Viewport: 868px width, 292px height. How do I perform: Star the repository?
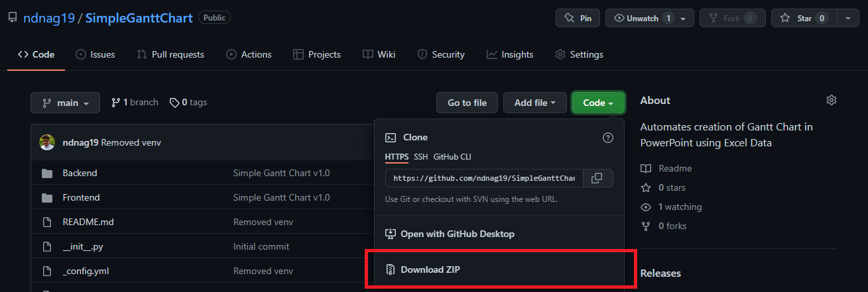tap(804, 18)
